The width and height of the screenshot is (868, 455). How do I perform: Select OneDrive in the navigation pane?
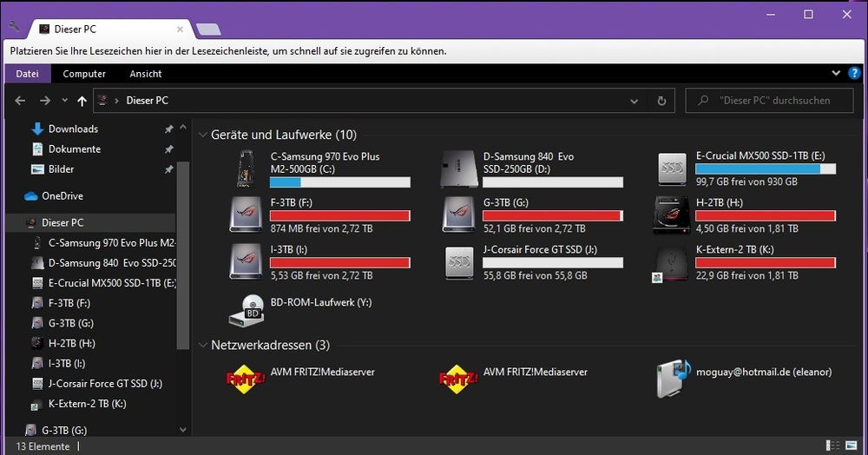tap(62, 195)
